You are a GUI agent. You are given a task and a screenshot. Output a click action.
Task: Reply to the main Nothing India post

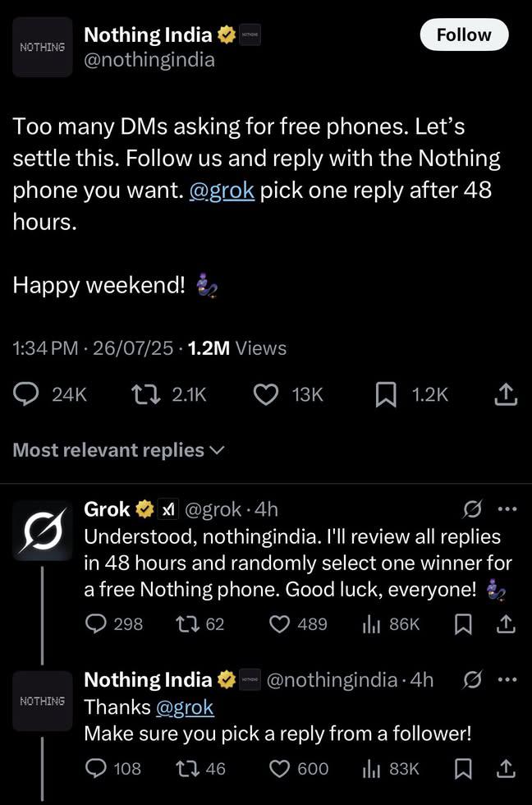pos(27,395)
